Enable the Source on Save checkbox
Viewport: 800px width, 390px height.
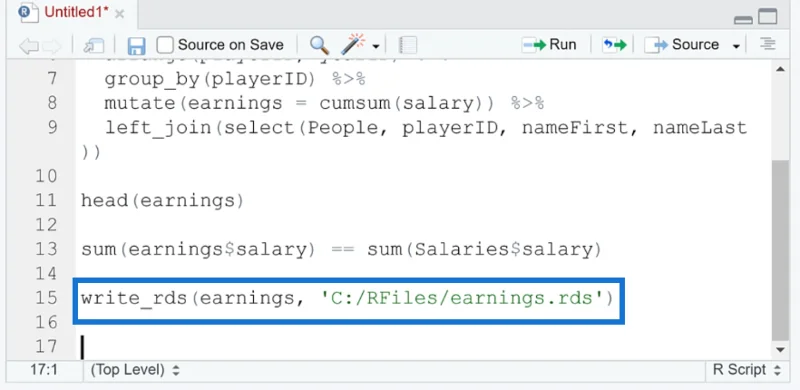click(165, 45)
